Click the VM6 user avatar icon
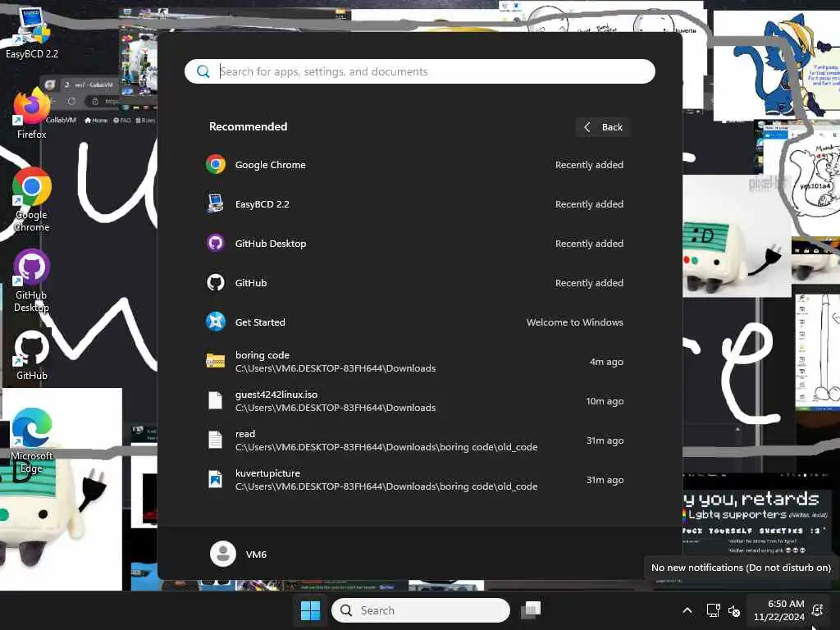Image resolution: width=840 pixels, height=630 pixels. click(223, 554)
